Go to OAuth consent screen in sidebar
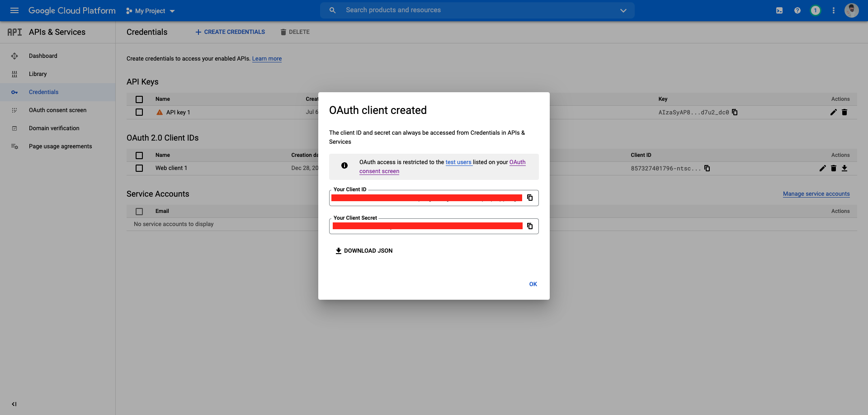 [x=57, y=110]
